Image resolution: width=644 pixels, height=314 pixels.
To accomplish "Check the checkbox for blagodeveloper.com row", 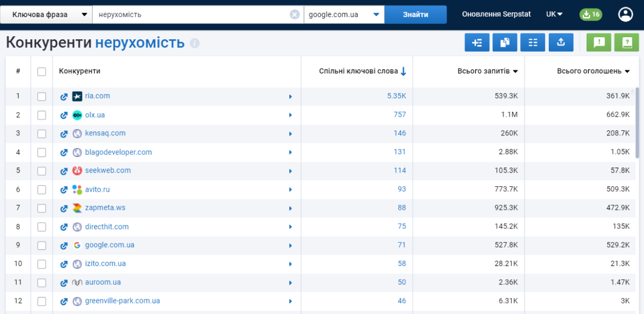I will point(42,152).
